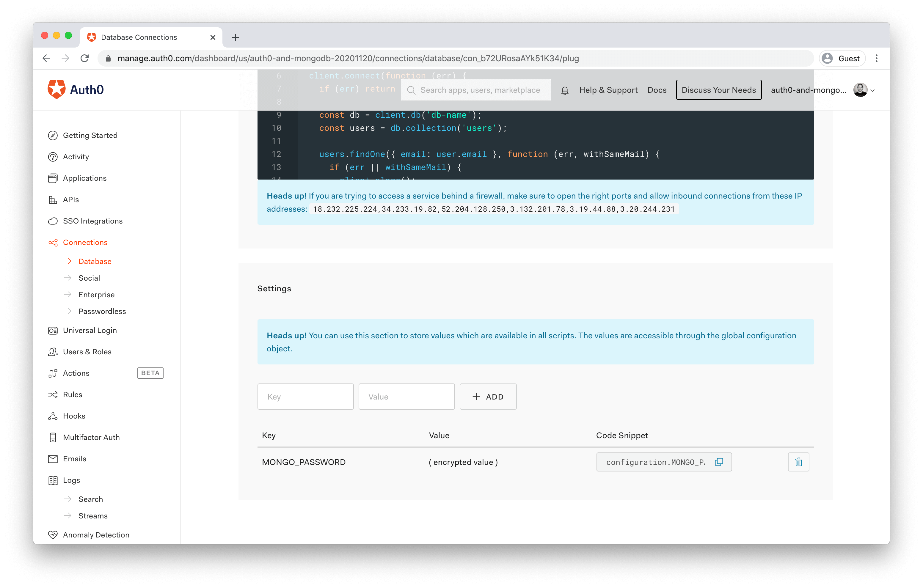Select Streams under Logs
This screenshot has height=588, width=923.
point(93,516)
